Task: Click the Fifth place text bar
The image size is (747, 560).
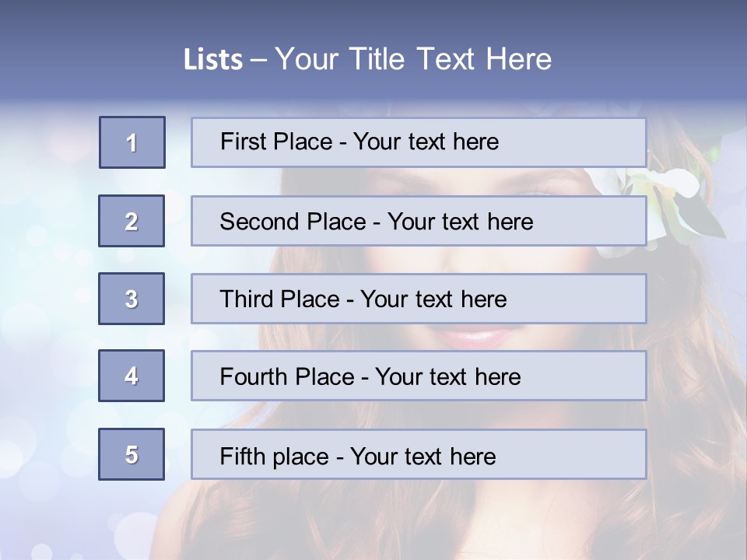Action: click(x=419, y=455)
